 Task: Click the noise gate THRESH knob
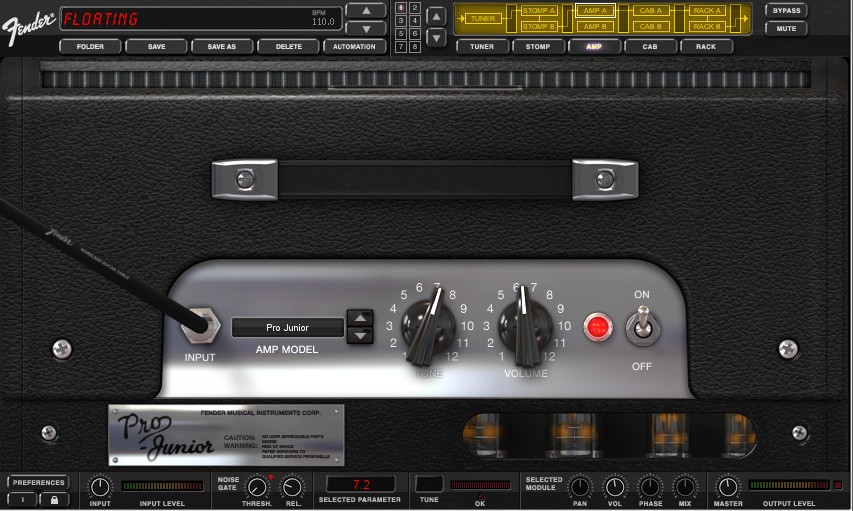[257, 487]
